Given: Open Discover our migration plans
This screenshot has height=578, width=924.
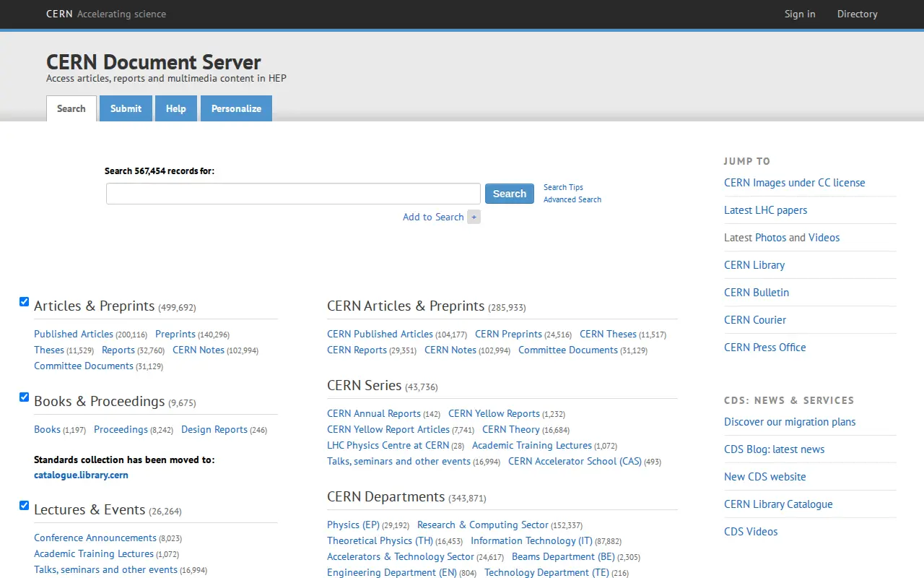Looking at the screenshot, I should pos(790,422).
